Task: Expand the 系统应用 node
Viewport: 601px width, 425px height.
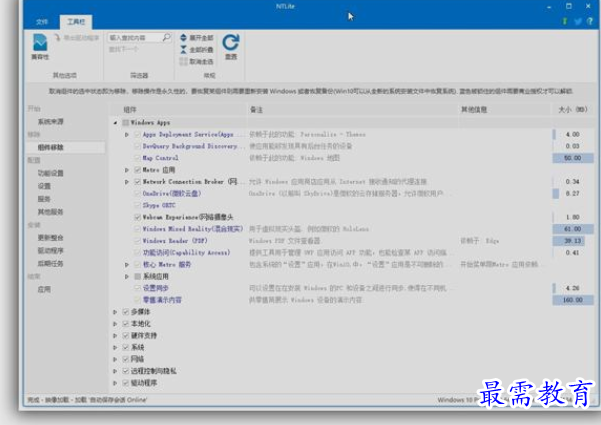Action: click(x=127, y=276)
